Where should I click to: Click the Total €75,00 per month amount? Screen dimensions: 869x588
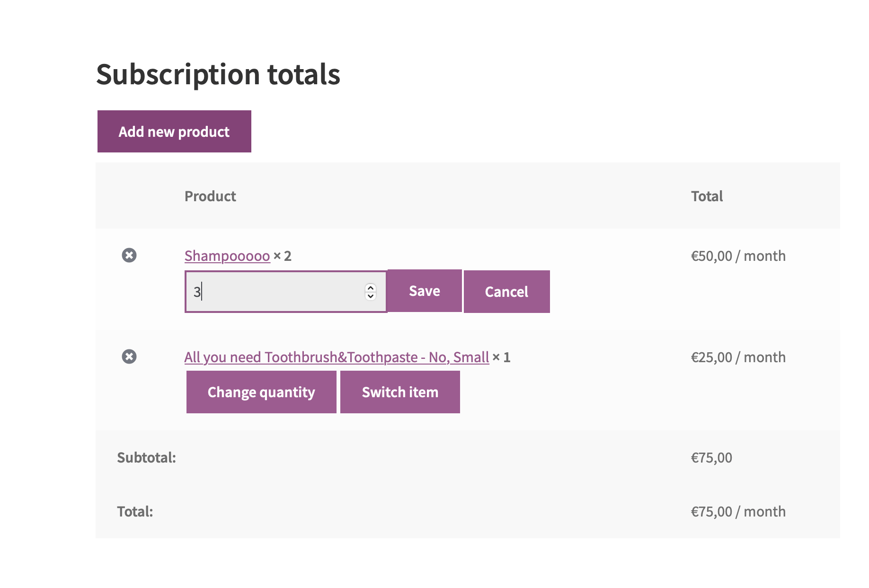point(737,511)
